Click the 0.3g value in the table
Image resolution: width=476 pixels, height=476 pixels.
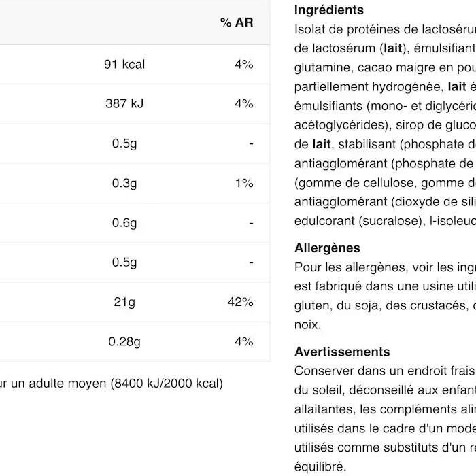tap(124, 184)
